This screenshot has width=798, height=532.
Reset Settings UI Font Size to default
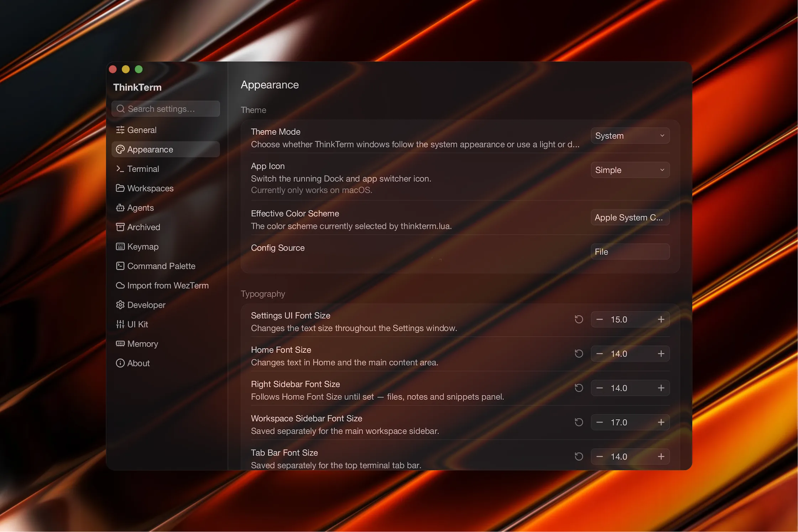(x=579, y=319)
